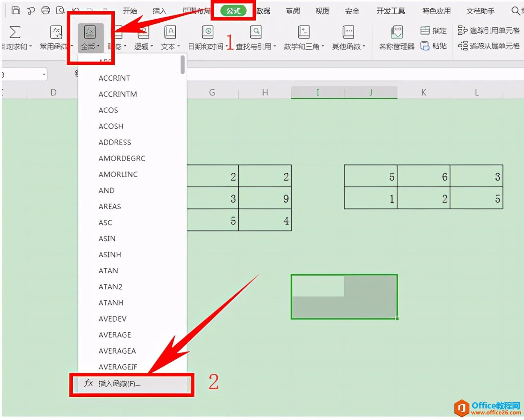
Task: Expand the Logical (逻辑) functions dropdown
Action: point(152,47)
